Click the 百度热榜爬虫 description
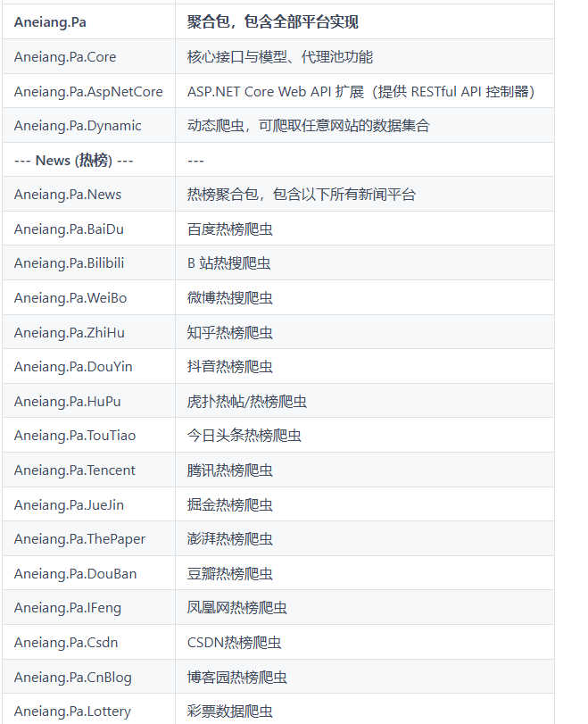This screenshot has height=724, width=588. point(230,229)
